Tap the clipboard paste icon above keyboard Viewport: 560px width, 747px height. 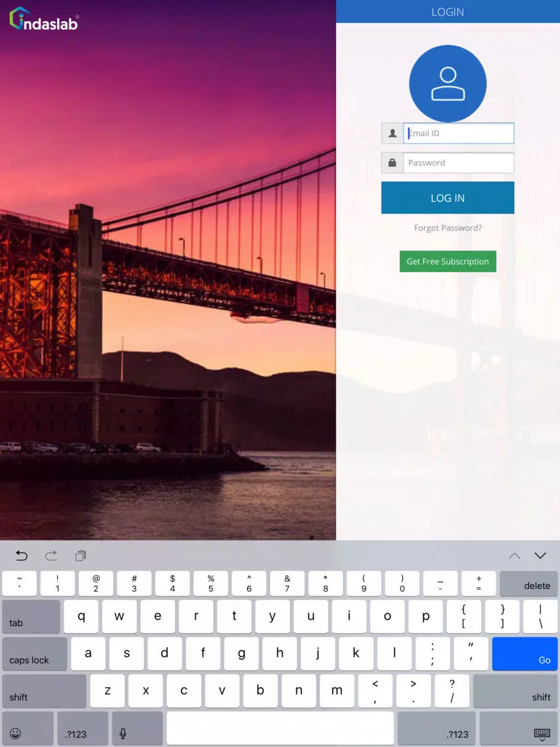tap(80, 556)
